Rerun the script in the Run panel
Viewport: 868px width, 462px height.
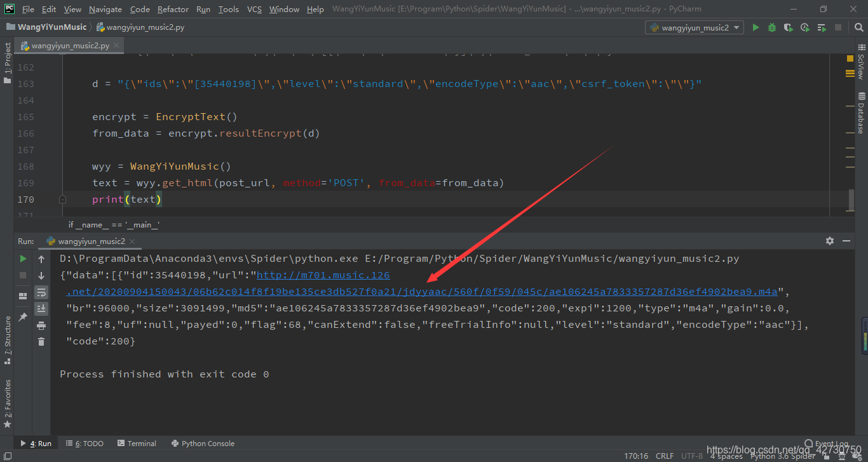(x=23, y=259)
